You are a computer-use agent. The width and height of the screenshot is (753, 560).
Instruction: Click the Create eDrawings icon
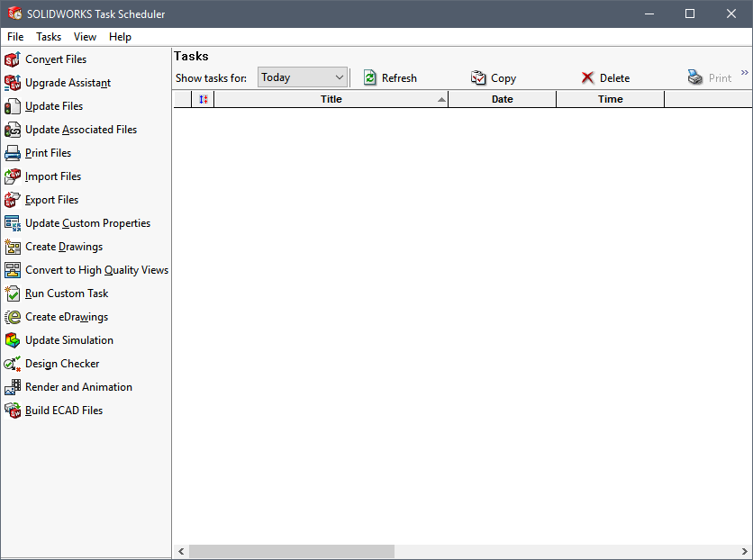point(13,317)
